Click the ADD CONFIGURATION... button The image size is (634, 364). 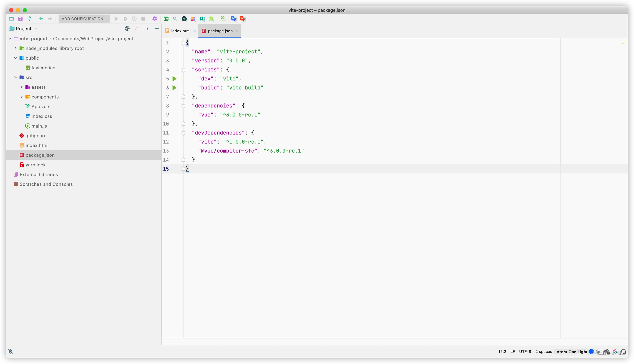click(x=84, y=19)
